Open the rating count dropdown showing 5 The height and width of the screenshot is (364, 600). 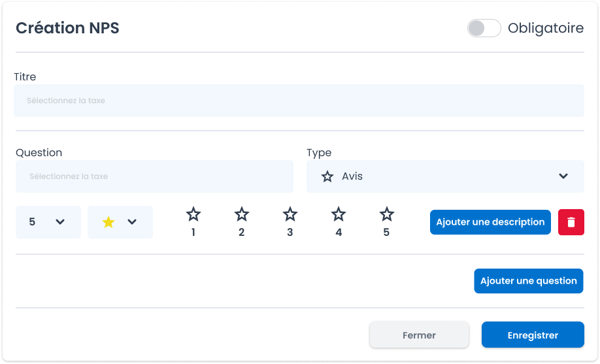pos(48,222)
